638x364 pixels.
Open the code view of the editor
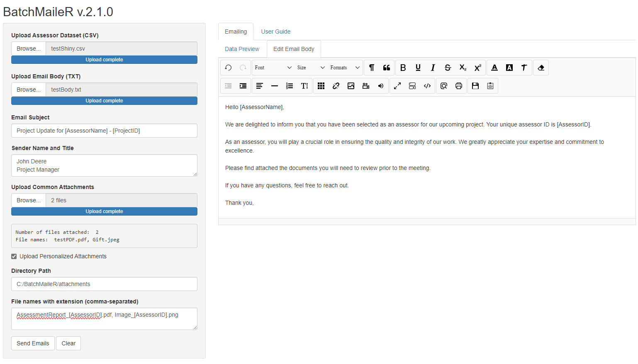tap(427, 86)
